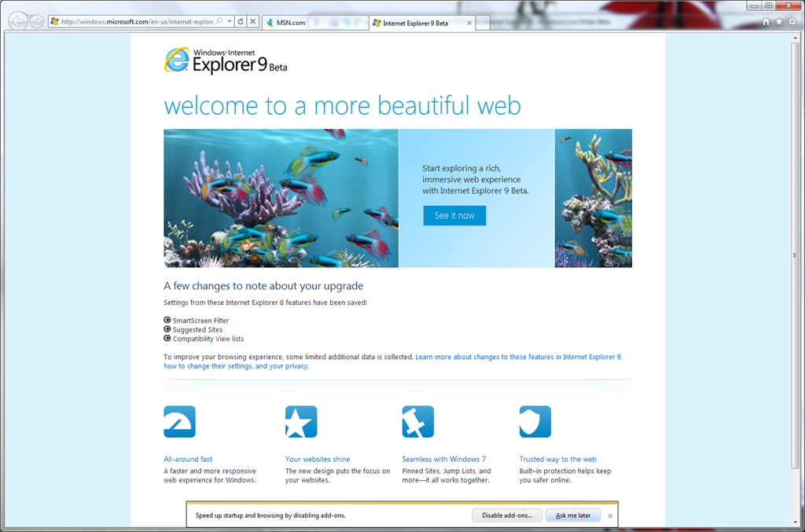Follow the Seamless with Windows 7 link
This screenshot has width=805, height=532.
click(x=444, y=459)
